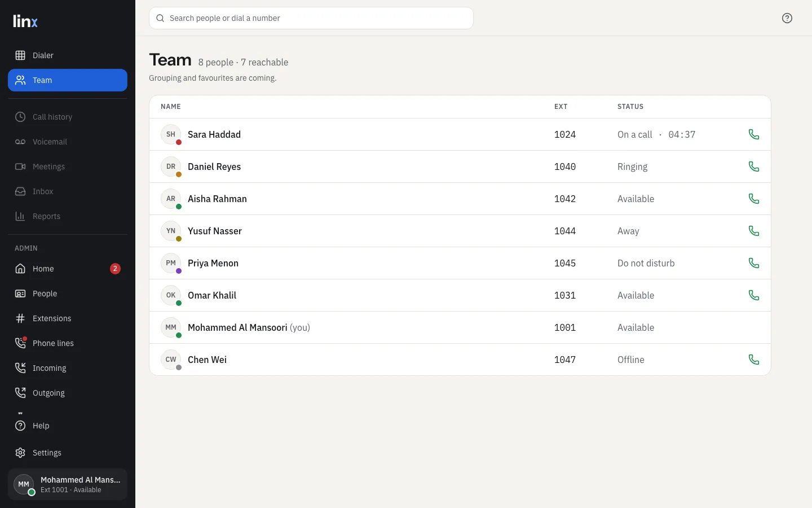The height and width of the screenshot is (508, 812).
Task: Ring Priya Menon using the call icon
Action: point(754,263)
